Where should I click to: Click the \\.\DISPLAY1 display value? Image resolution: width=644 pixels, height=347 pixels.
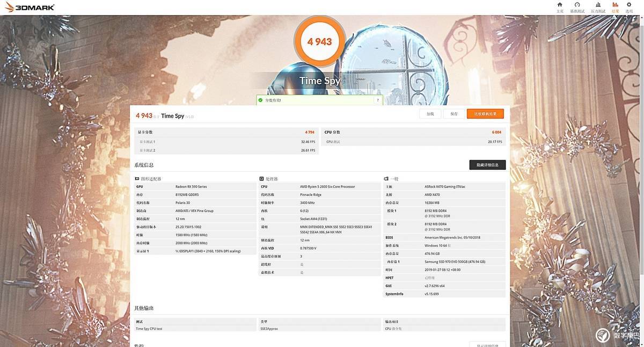pyautogui.click(x=208, y=251)
